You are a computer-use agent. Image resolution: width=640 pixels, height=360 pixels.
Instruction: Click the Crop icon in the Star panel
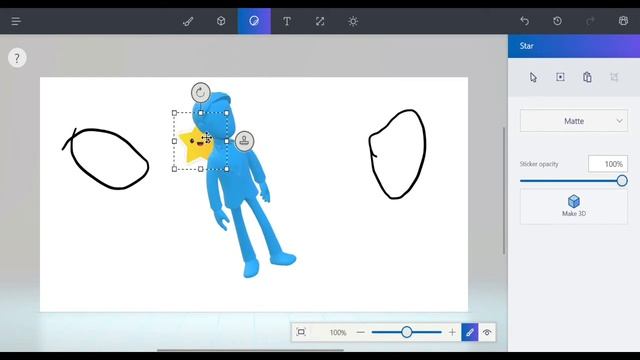(x=614, y=77)
